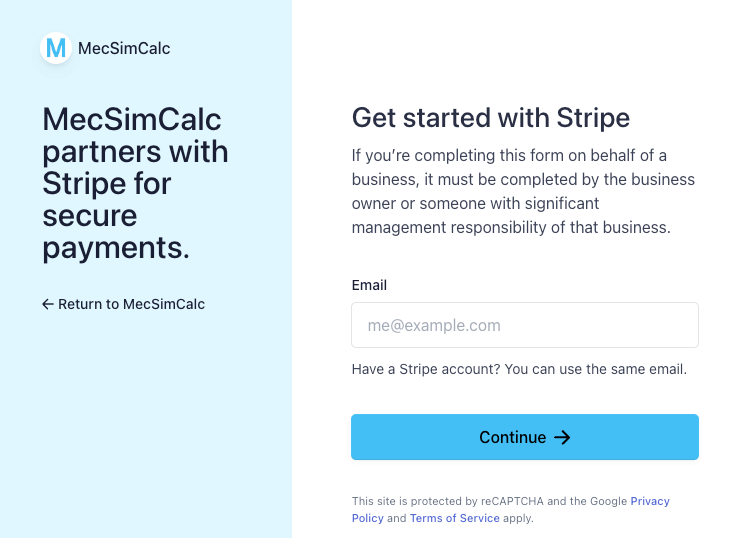Click the reCAPTCHA protection notice text
This screenshot has width=732, height=538.
click(511, 510)
